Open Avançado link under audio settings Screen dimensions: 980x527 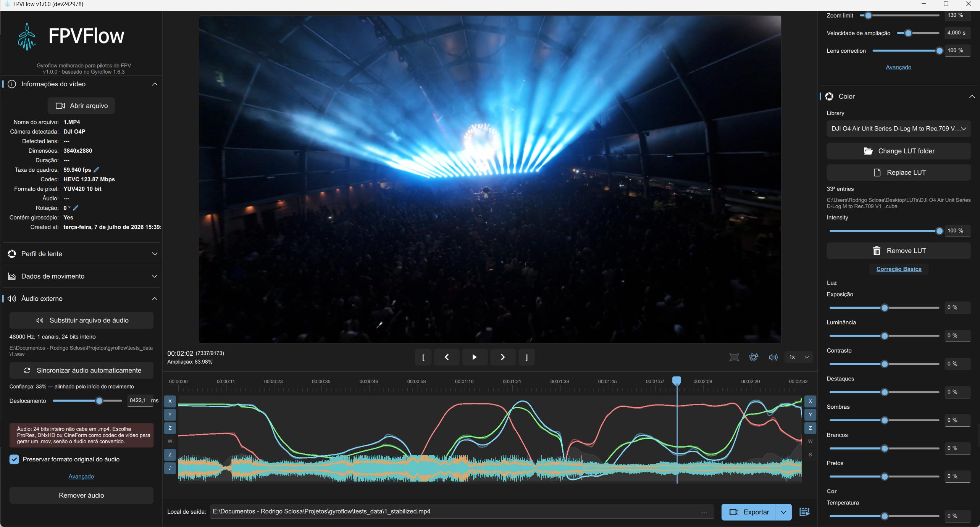(x=81, y=477)
